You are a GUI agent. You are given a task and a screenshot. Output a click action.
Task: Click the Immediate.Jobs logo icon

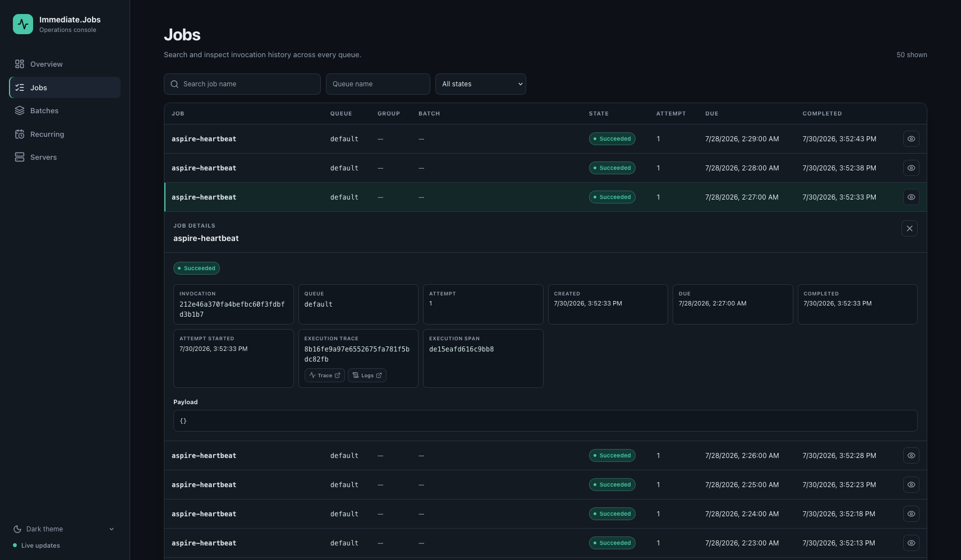click(x=23, y=24)
